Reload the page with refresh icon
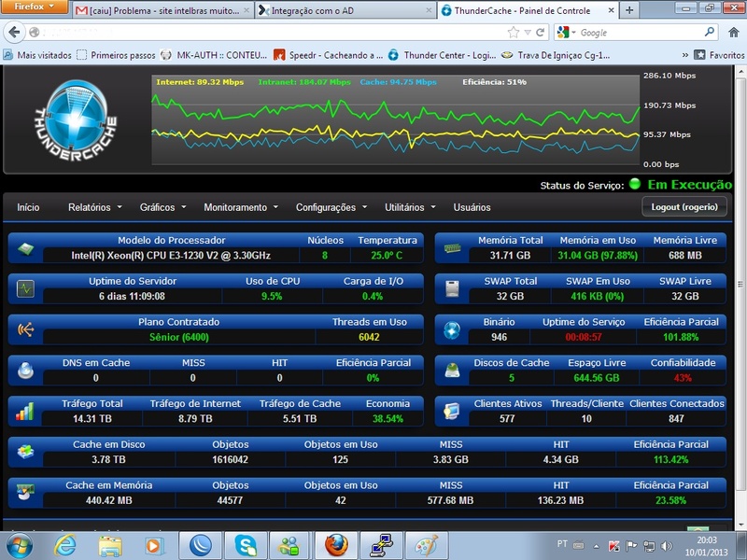Image resolution: width=747 pixels, height=560 pixels. [x=541, y=33]
